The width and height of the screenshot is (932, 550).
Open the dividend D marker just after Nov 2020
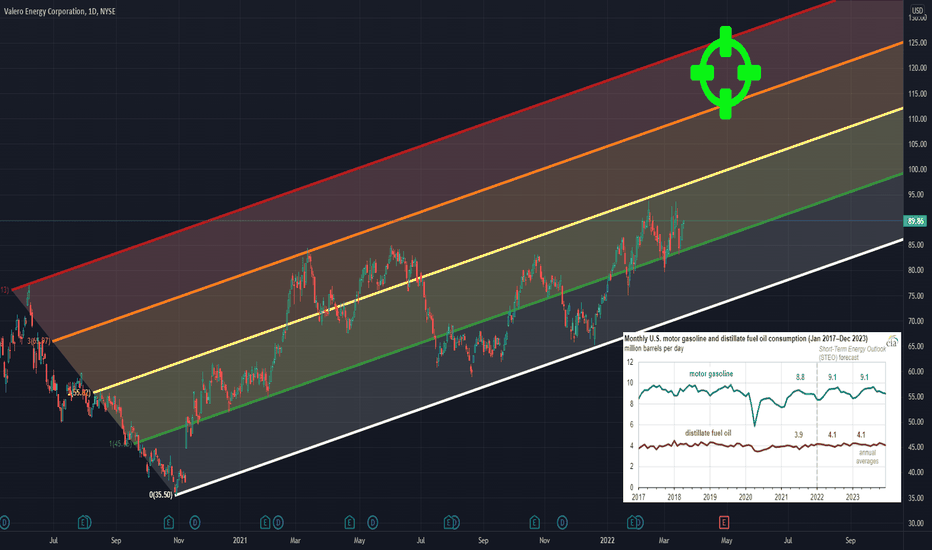click(x=194, y=523)
